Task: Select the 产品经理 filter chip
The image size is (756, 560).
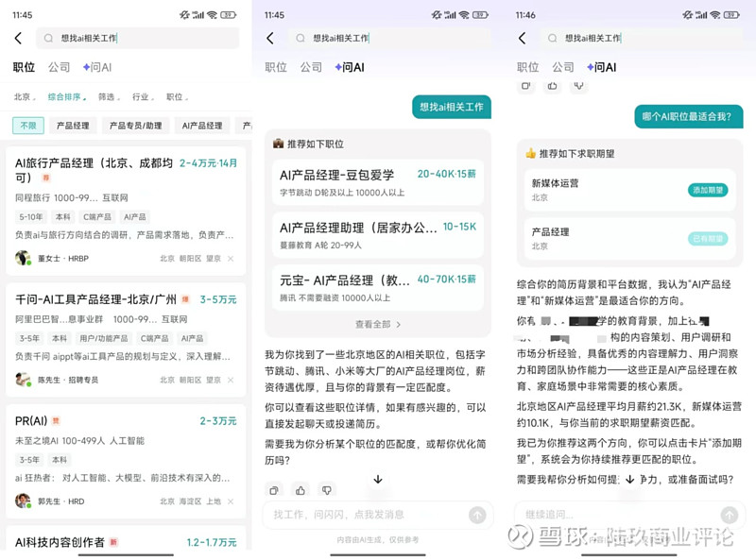Action: pyautogui.click(x=73, y=126)
